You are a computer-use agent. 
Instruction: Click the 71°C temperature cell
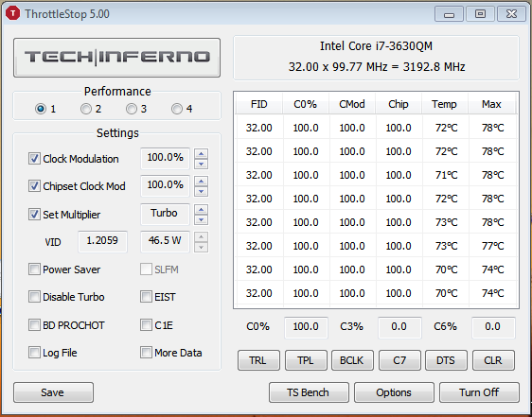(x=446, y=175)
